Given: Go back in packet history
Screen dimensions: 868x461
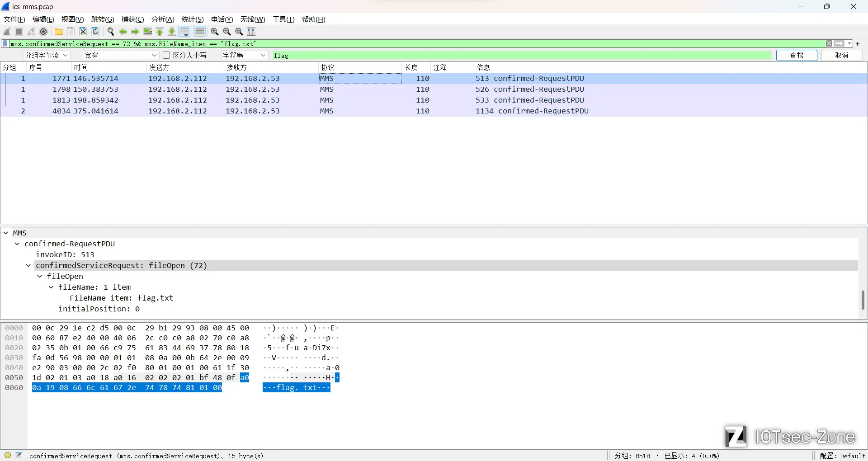Looking at the screenshot, I should coord(123,32).
